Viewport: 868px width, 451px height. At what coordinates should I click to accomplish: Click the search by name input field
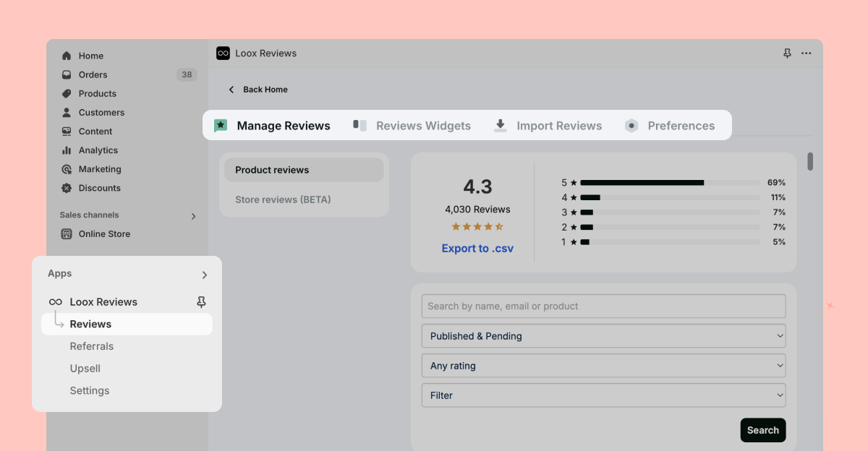click(603, 306)
